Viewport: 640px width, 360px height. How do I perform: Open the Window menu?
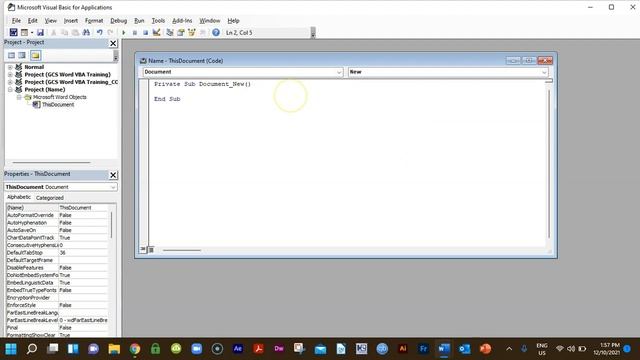[x=209, y=20]
